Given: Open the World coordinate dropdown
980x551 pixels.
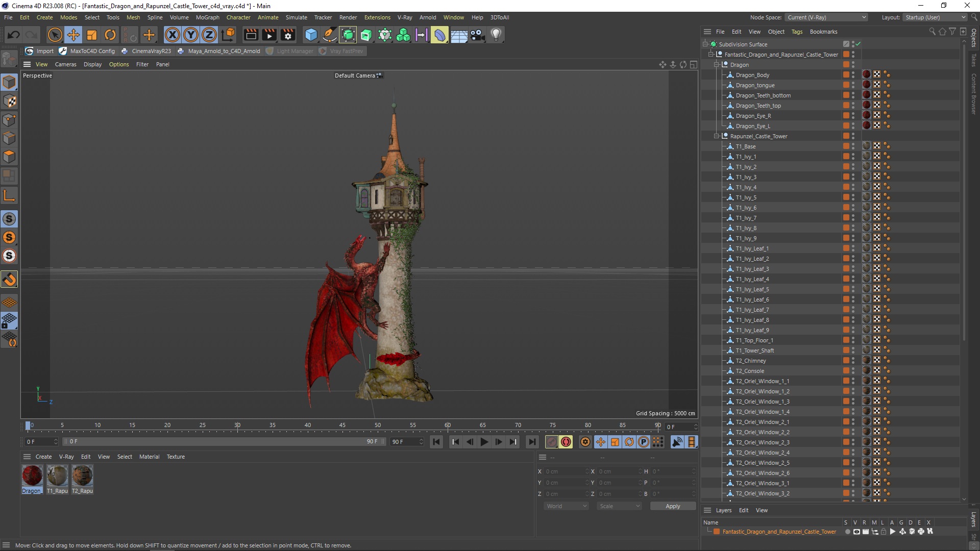Looking at the screenshot, I should point(566,506).
